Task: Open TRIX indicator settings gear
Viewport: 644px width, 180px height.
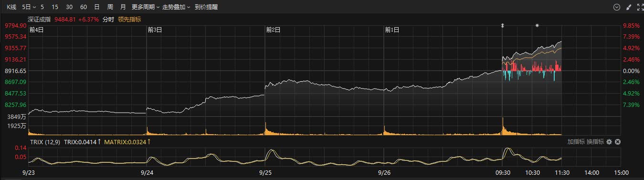Action: point(609,142)
